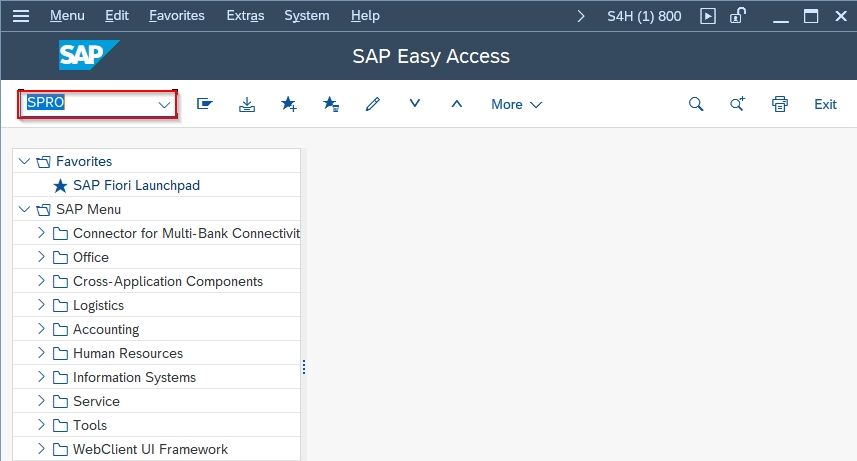Click the Find Next magnifier-plus icon

[x=737, y=103]
